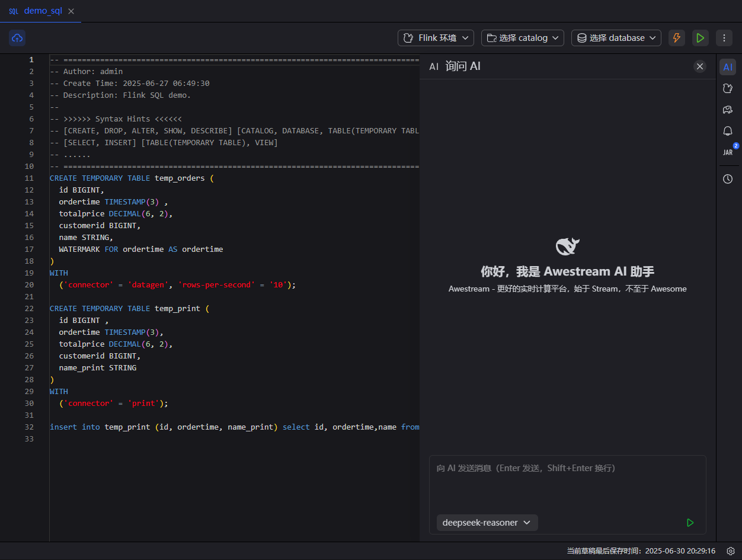Open the Flink squirrel sidebar panel
This screenshot has width=742, height=560.
(x=728, y=88)
